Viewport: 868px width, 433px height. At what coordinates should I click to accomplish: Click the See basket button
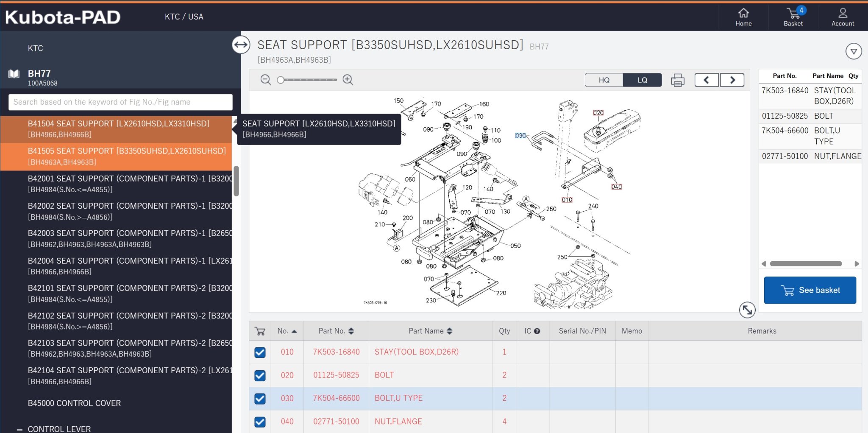click(810, 291)
